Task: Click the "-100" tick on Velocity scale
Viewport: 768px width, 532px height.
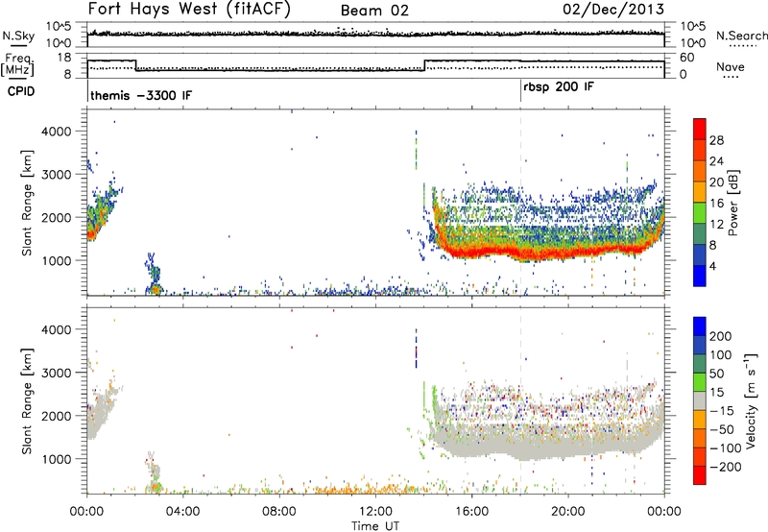Action: point(725,448)
